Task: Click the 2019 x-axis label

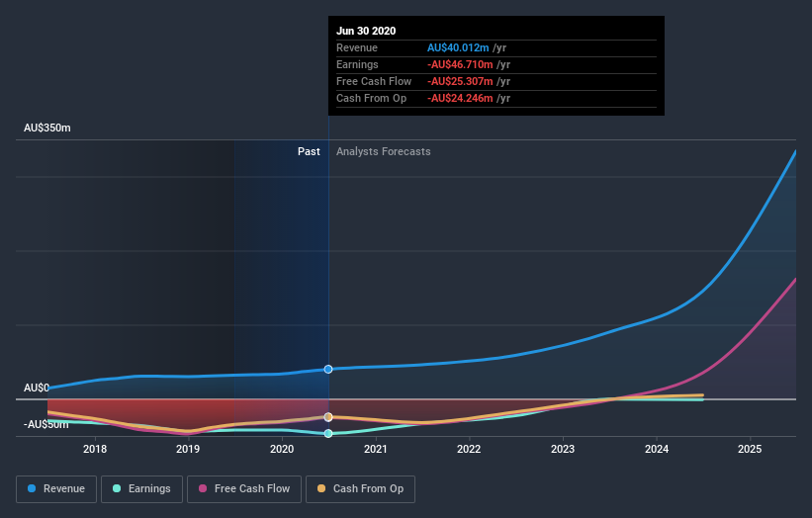Action: point(188,449)
